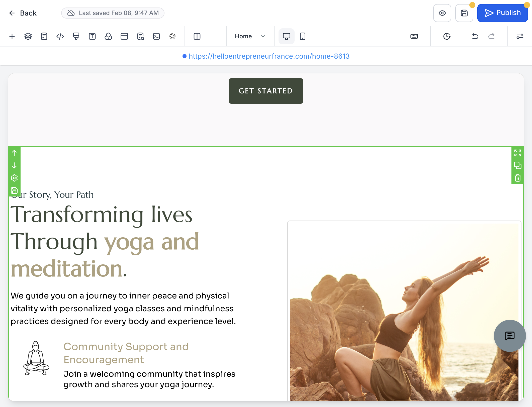Click the popup window icon

tap(124, 37)
